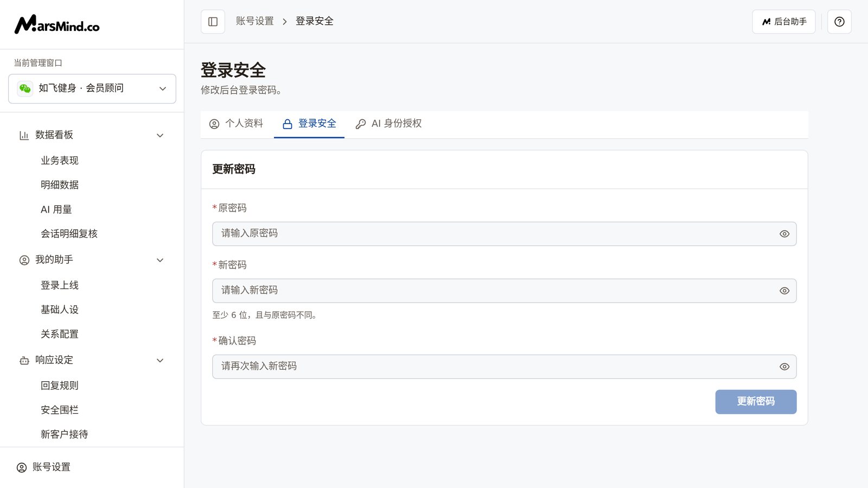Click the key icon on AI 身份授权 tab
The width and height of the screenshot is (868, 488).
click(x=361, y=124)
